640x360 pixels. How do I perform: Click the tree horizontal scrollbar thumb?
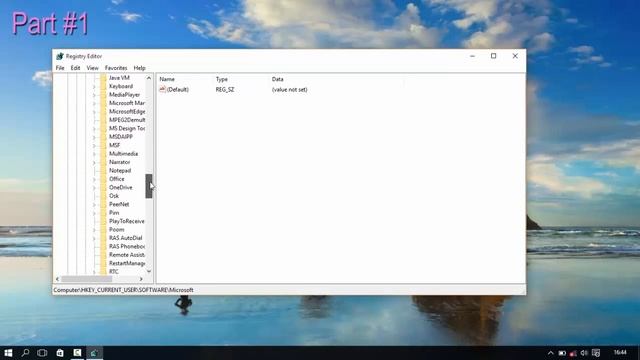(87, 279)
